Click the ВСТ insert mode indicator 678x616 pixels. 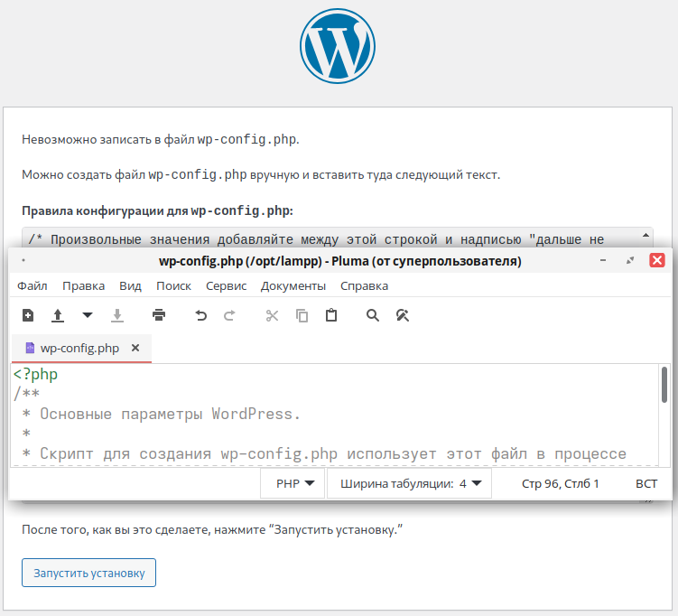pos(646,483)
